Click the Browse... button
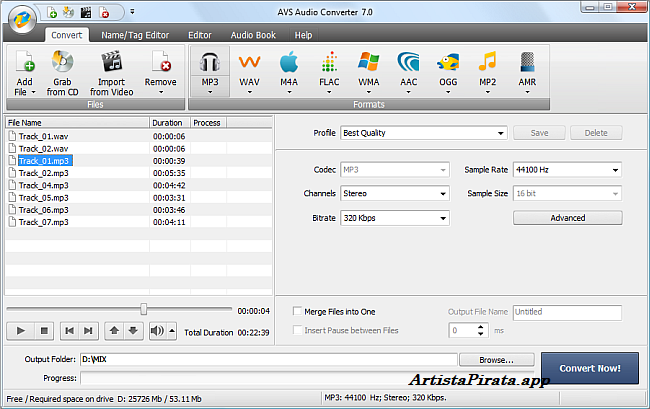The image size is (650, 409). click(496, 359)
